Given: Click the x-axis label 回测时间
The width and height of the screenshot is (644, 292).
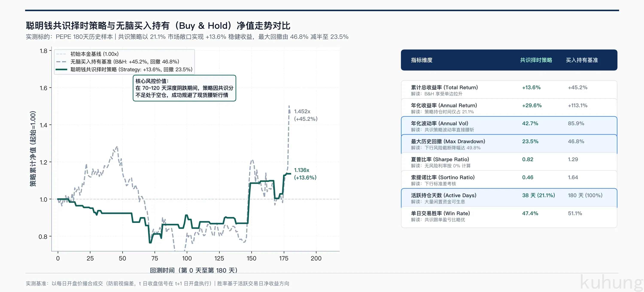Looking at the screenshot, I should click(193, 270).
